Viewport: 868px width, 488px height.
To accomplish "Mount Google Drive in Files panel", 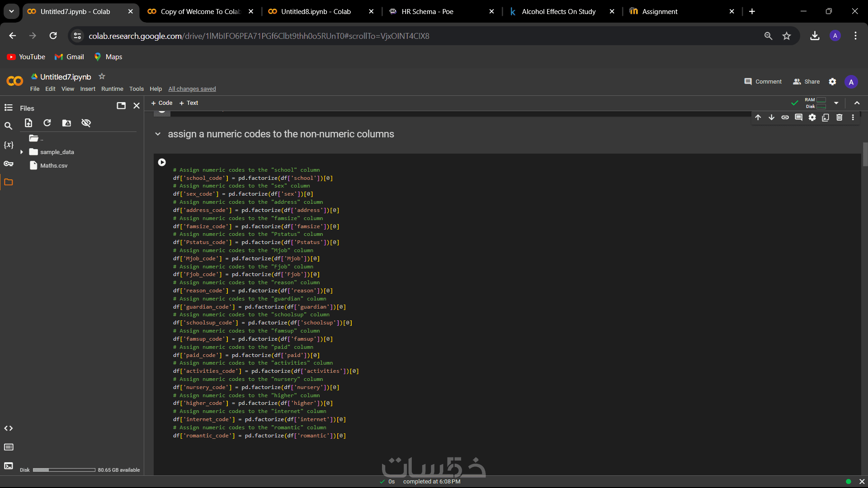I will (66, 123).
